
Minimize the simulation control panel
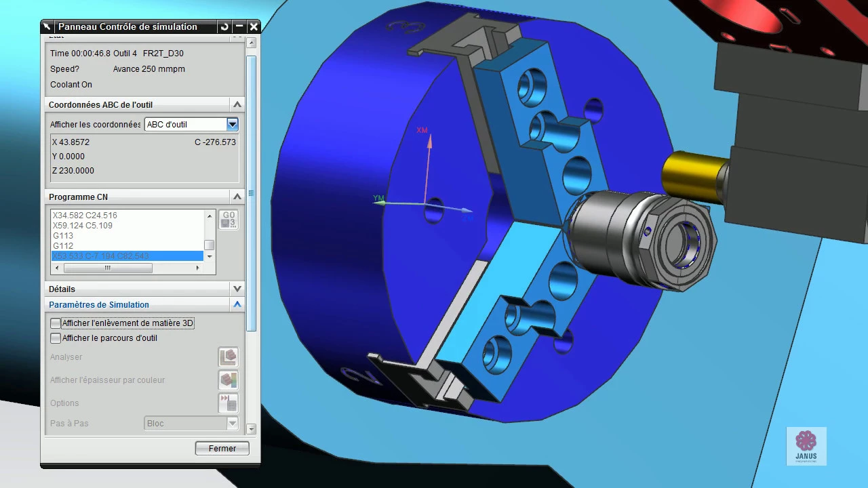pos(239,27)
